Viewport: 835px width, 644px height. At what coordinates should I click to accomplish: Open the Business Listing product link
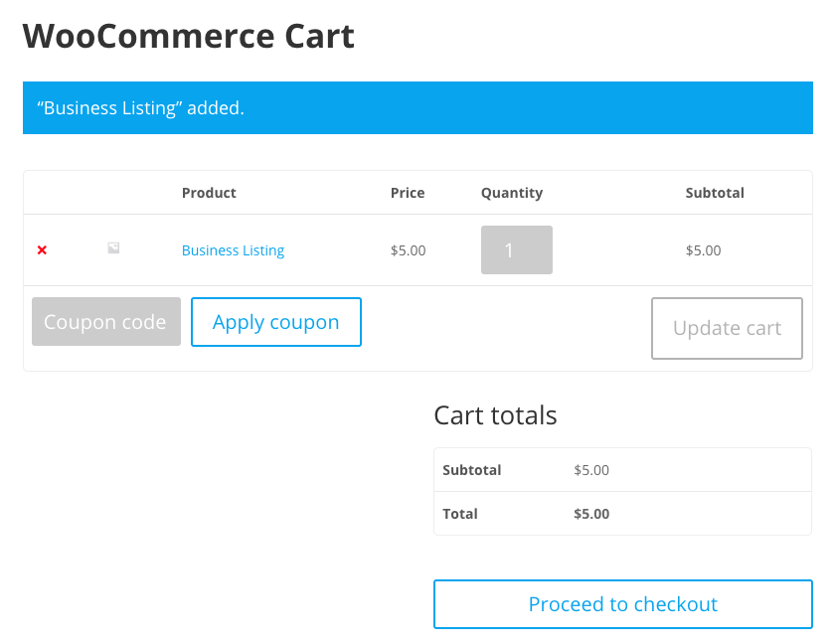coord(233,250)
